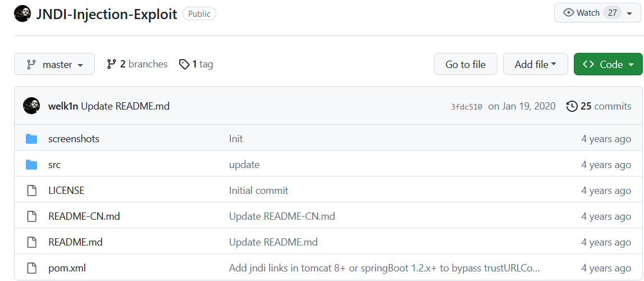This screenshot has width=644, height=281.
Task: Open the Add file dropdown
Action: click(x=536, y=64)
